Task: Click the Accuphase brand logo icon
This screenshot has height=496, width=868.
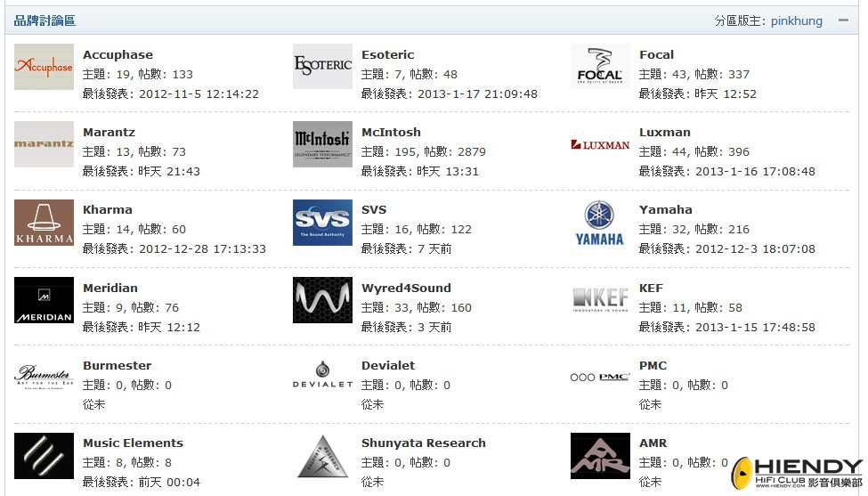Action: [44, 67]
